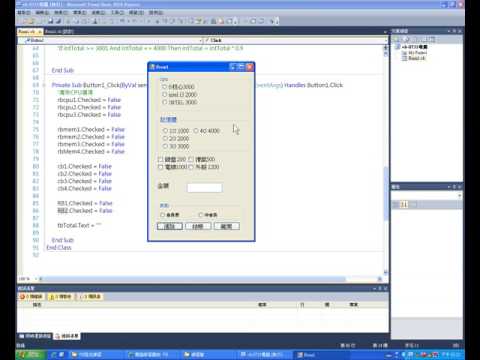Switch to the Form1.vb design tab
Image resolution: width=480 pixels, height=360 pixels.
(59, 32)
